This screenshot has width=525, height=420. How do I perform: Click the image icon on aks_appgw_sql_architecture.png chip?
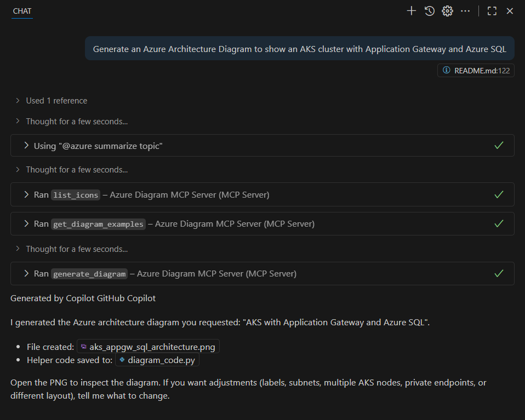[83, 346]
